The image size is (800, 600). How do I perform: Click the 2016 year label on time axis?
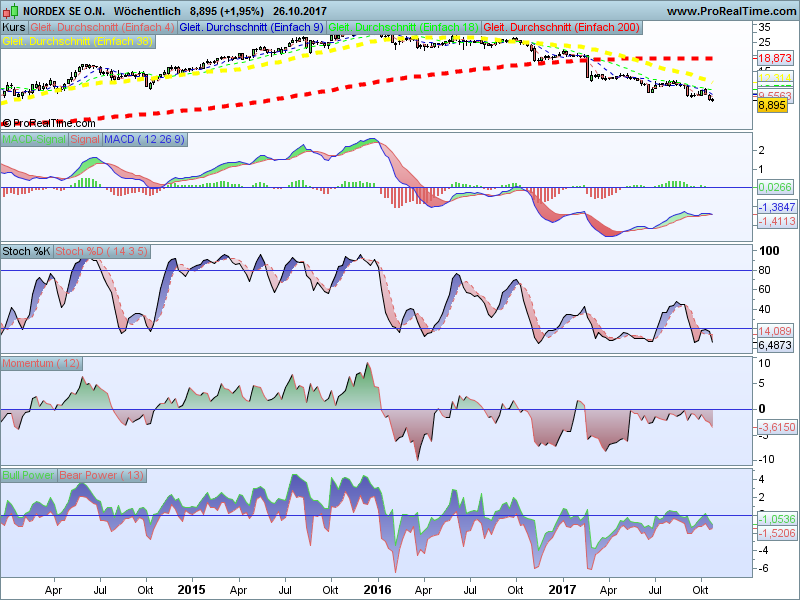(377, 590)
